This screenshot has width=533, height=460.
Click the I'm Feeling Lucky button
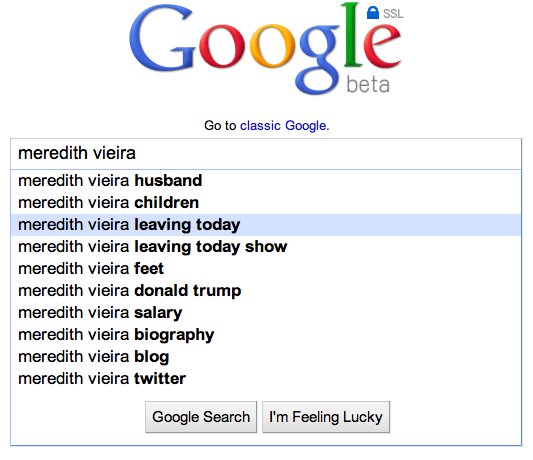pyautogui.click(x=326, y=417)
